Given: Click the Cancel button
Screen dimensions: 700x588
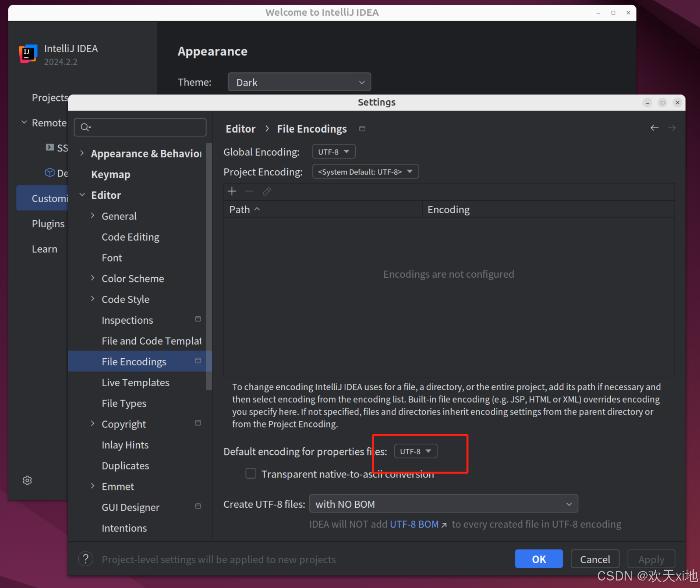Looking at the screenshot, I should click(595, 559).
